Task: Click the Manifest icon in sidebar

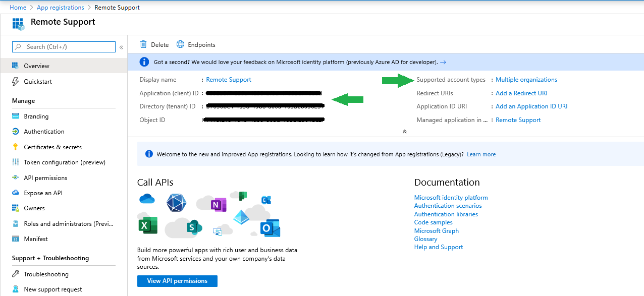Action: click(x=15, y=239)
